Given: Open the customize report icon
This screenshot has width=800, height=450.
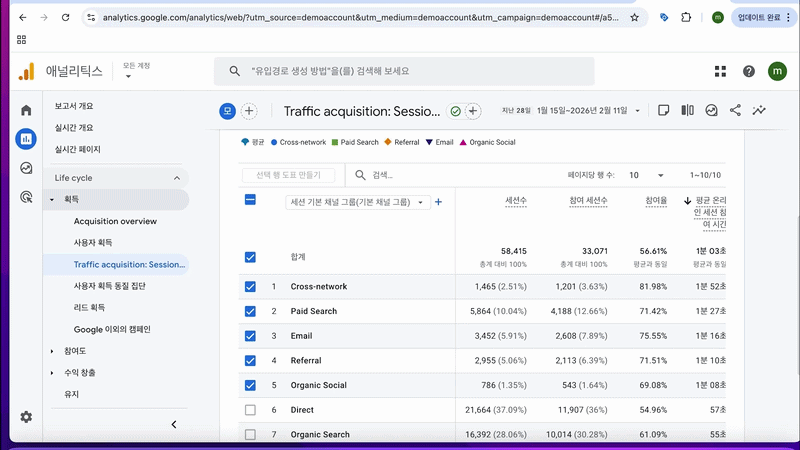Looking at the screenshot, I should [711, 110].
